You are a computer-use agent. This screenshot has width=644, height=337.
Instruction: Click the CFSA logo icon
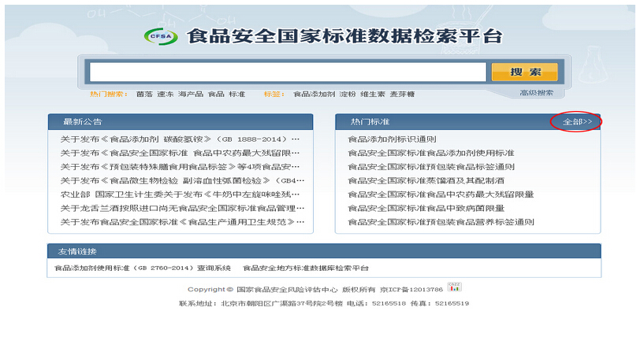click(161, 36)
